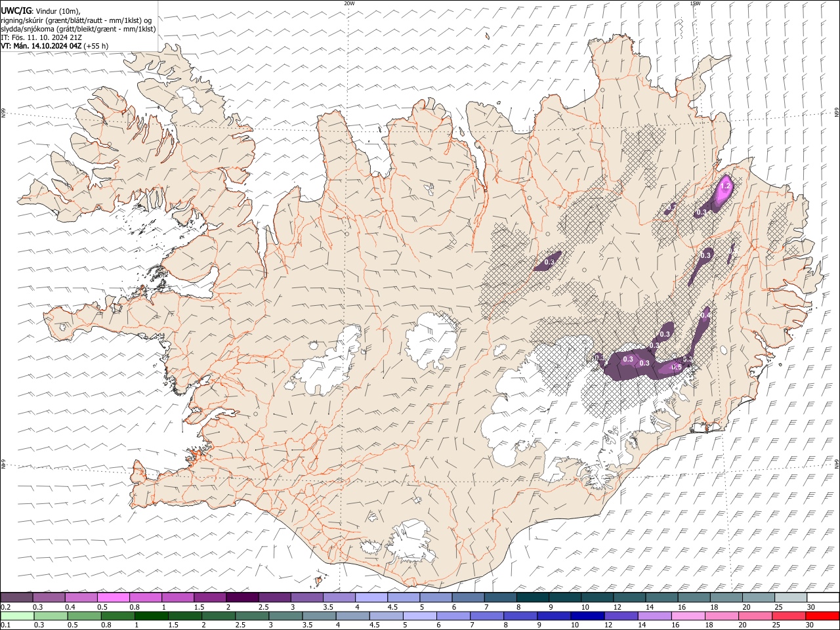Select the crimson swatch labeled 25, lower scale
The width and height of the screenshot is (840, 630).
pos(789,616)
